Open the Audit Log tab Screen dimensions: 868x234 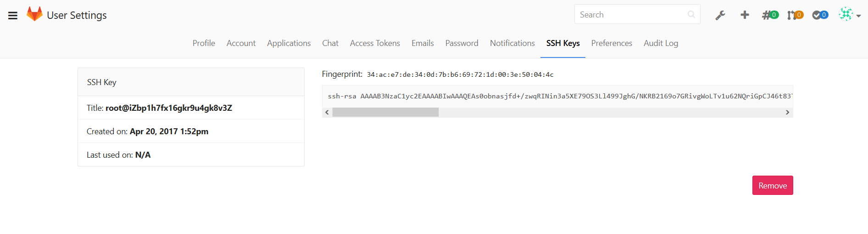click(x=661, y=43)
